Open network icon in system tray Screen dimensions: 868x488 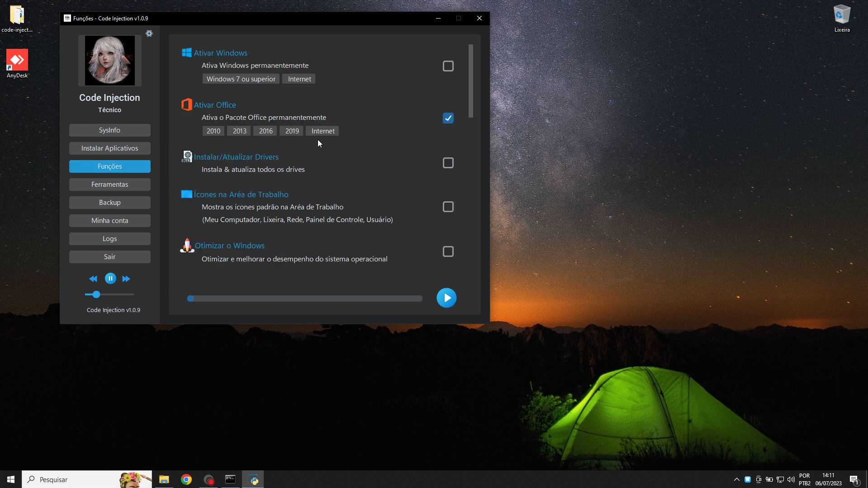[x=780, y=479]
